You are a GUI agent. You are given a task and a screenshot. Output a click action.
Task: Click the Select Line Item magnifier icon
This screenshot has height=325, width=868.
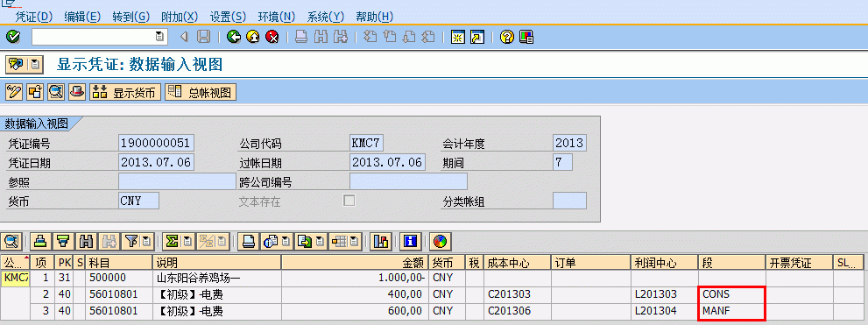(x=56, y=92)
